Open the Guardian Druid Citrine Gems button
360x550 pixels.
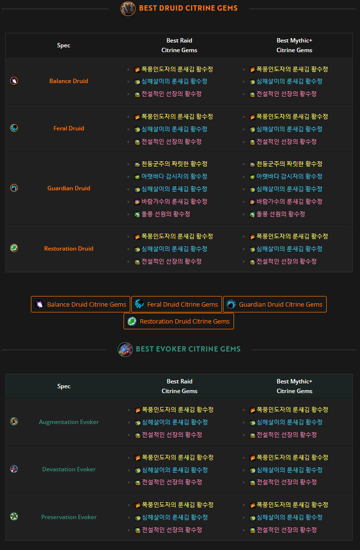coord(275,304)
